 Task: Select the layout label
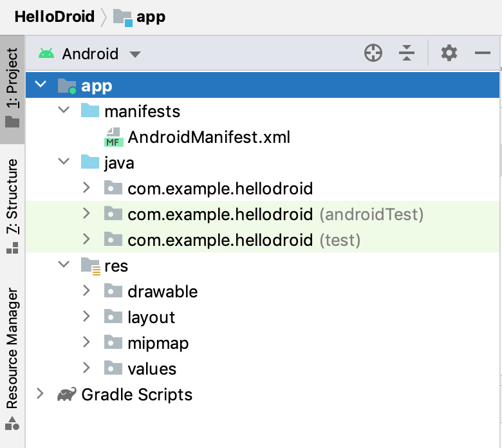[x=151, y=318]
